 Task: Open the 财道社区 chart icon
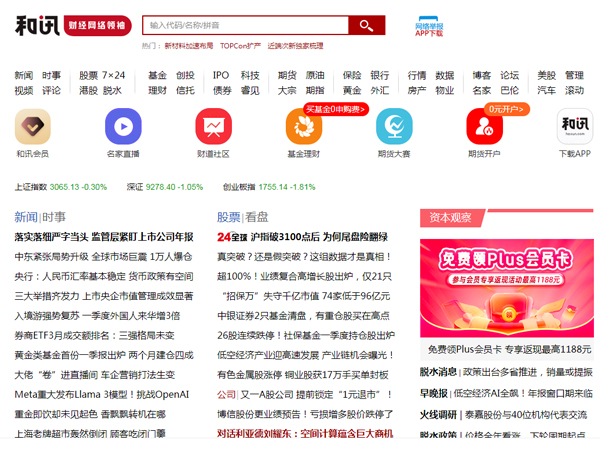click(x=214, y=126)
